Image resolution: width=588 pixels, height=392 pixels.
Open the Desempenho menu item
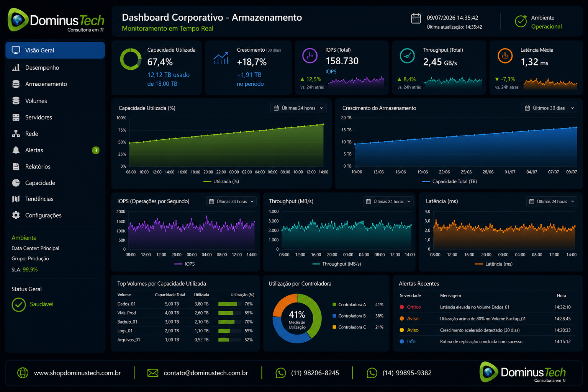[55, 68]
